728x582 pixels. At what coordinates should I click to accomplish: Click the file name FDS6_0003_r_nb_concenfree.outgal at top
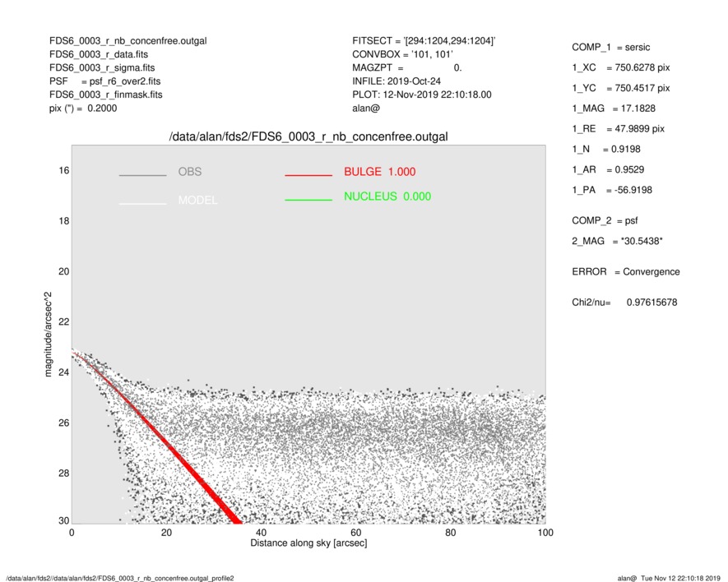(128, 41)
